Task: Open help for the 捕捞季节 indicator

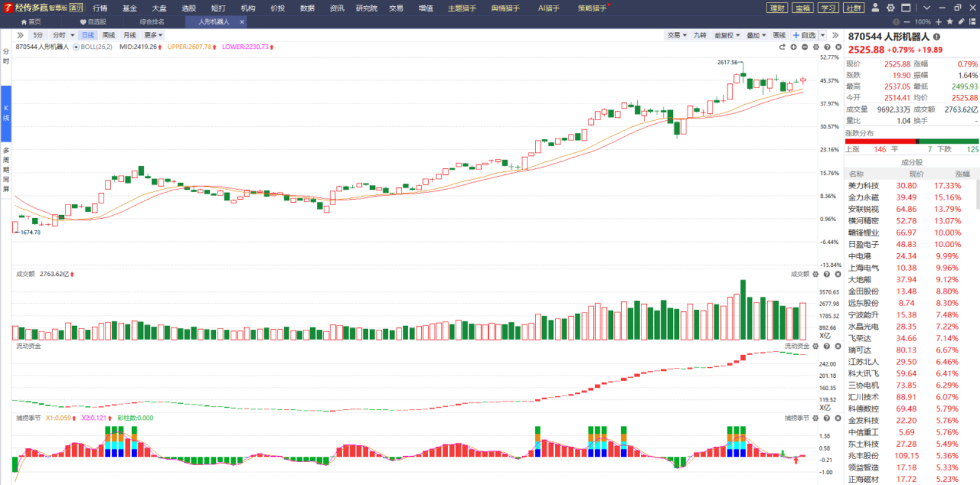Action: [x=826, y=418]
